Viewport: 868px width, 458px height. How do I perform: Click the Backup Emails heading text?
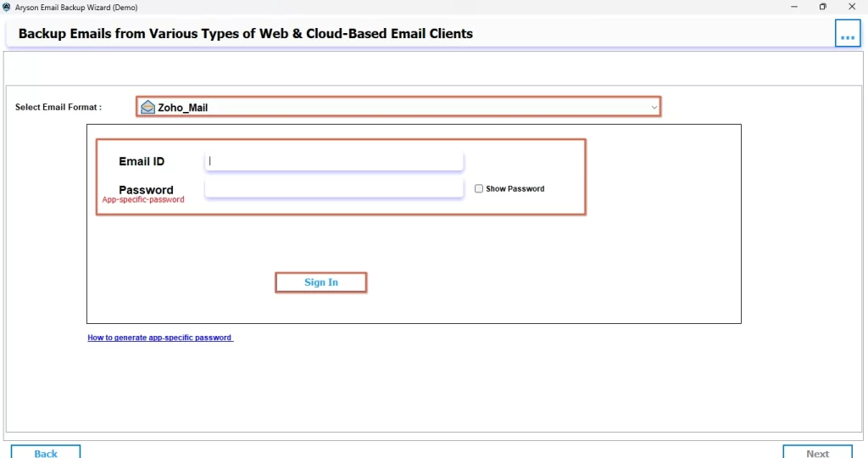[246, 34]
